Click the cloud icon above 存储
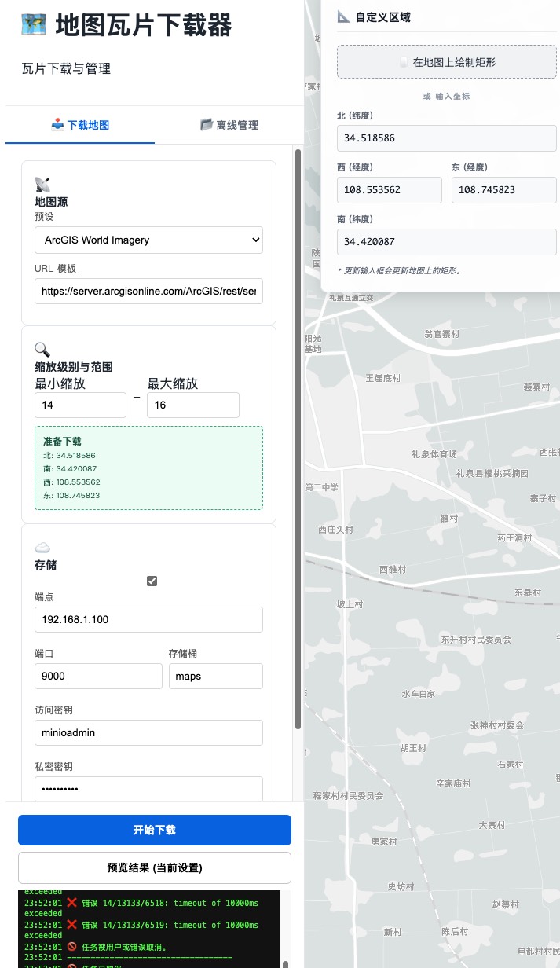This screenshot has width=560, height=968. tap(42, 548)
